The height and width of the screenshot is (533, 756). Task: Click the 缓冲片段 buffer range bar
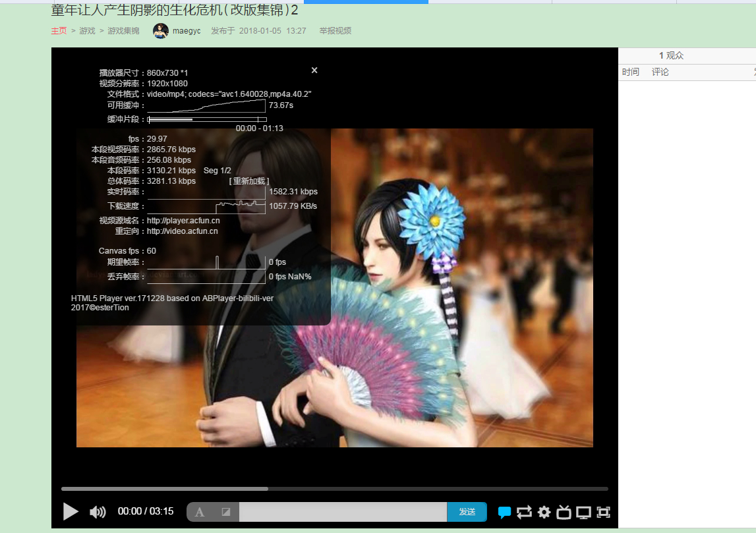pyautogui.click(x=208, y=119)
